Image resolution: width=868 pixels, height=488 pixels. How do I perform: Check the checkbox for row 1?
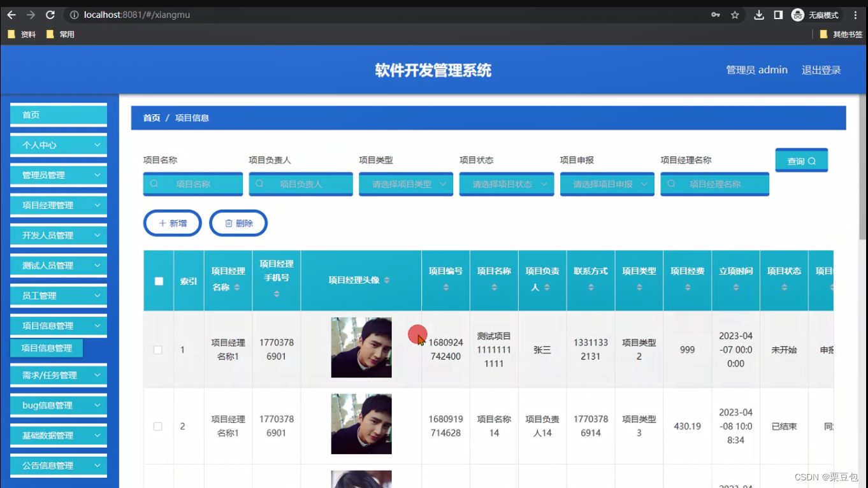(x=158, y=350)
